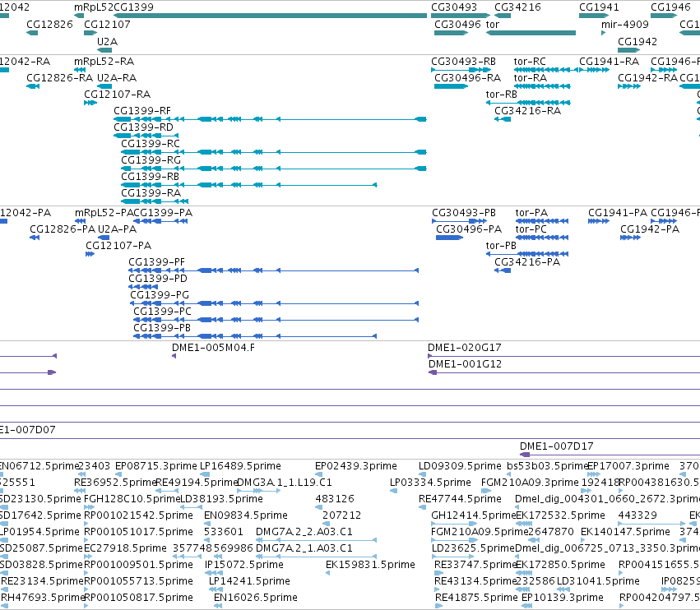Click EST LP14241.5prime label

click(249, 581)
